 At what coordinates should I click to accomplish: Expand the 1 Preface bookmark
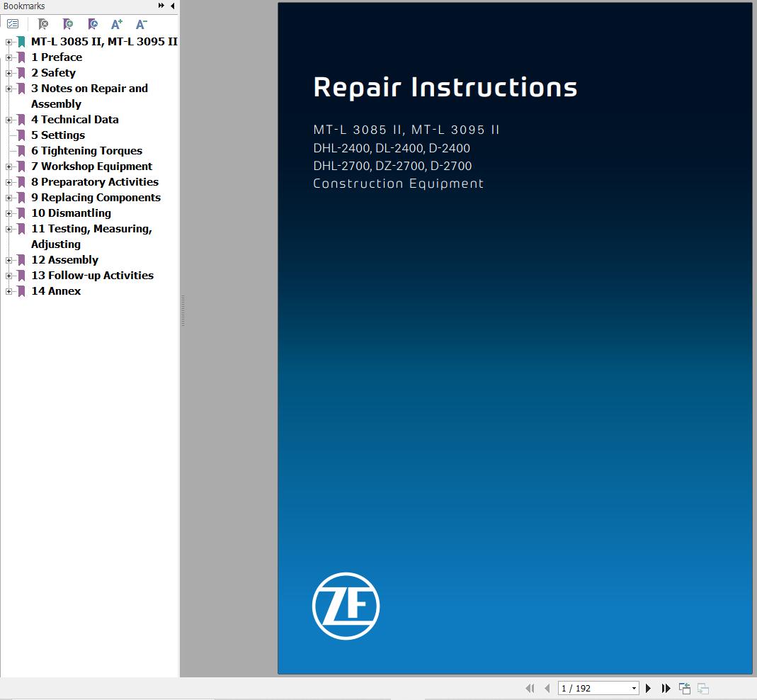(8, 57)
